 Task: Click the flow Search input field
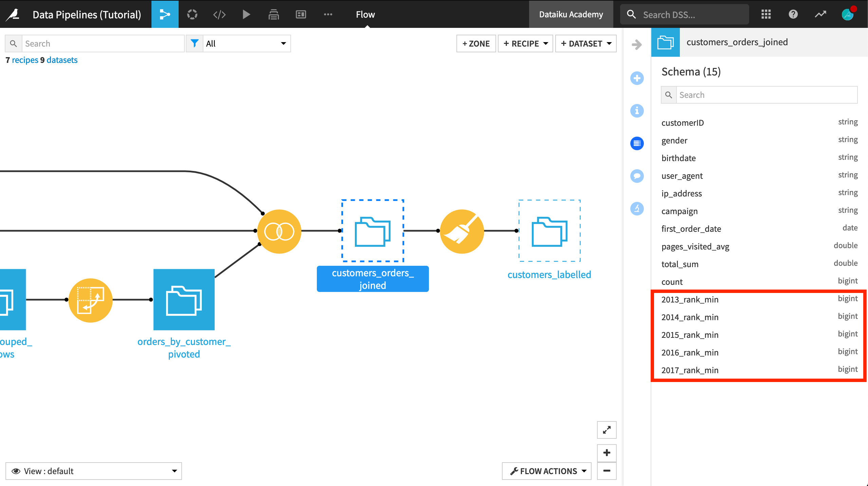click(103, 44)
